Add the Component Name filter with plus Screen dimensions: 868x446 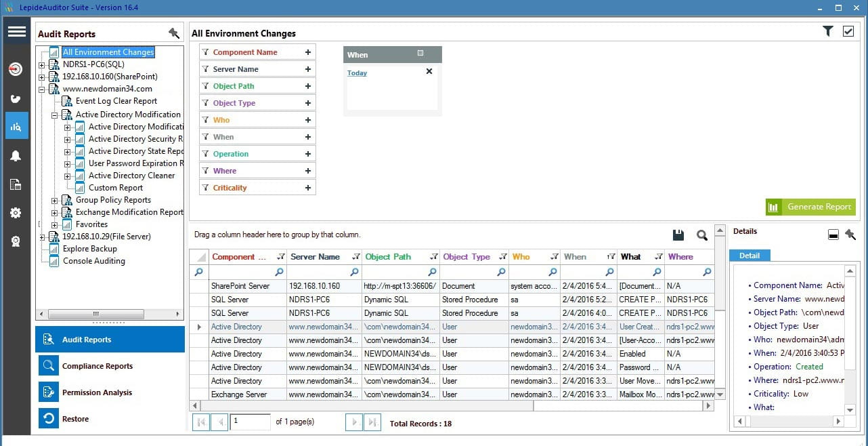308,52
